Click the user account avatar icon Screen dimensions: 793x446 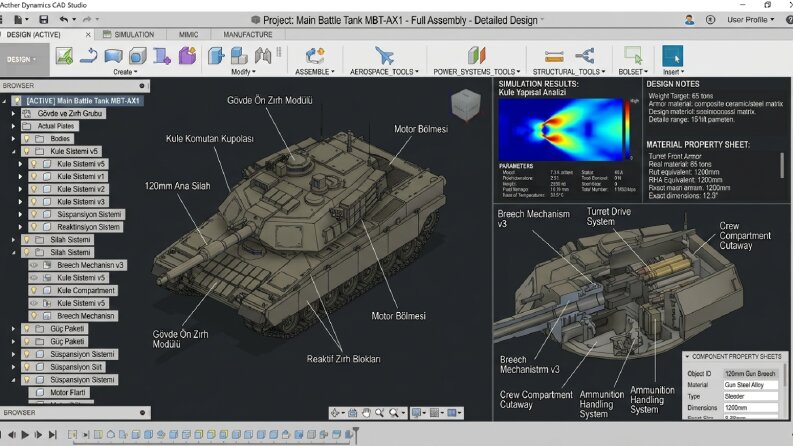(x=689, y=20)
